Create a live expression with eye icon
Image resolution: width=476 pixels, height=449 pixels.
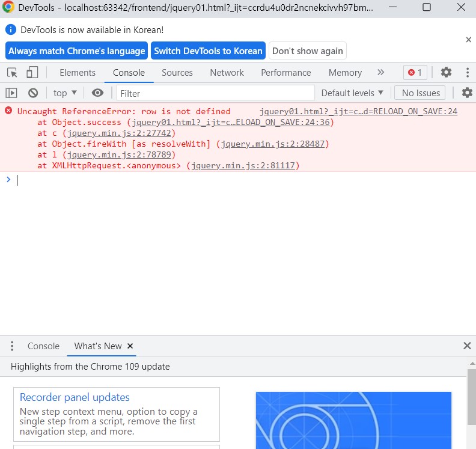click(x=97, y=93)
